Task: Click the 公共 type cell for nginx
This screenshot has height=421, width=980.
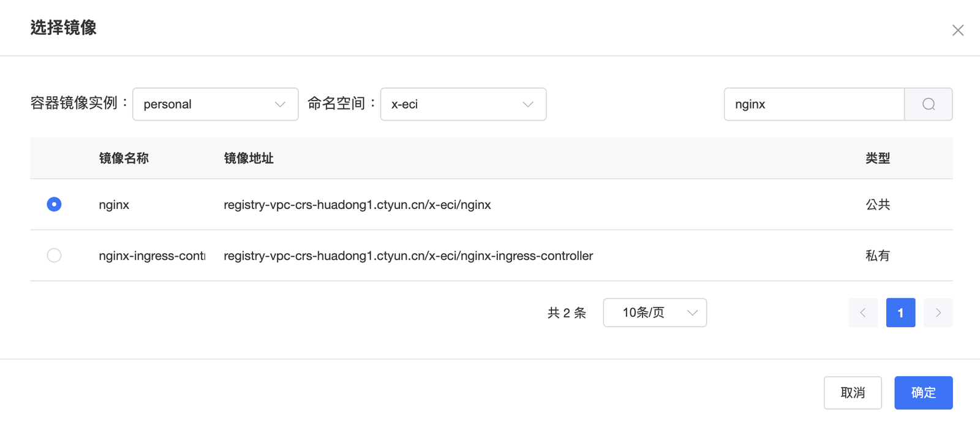Action: (x=877, y=205)
